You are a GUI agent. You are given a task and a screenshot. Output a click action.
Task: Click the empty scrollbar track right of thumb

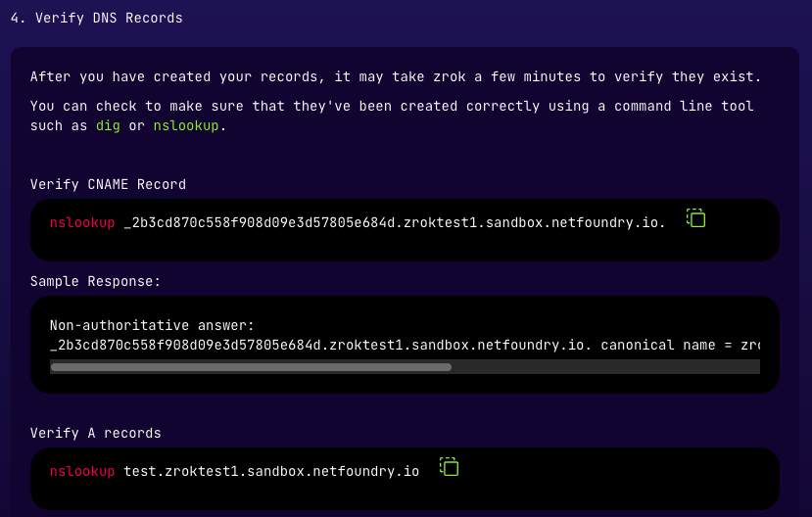coord(605,367)
